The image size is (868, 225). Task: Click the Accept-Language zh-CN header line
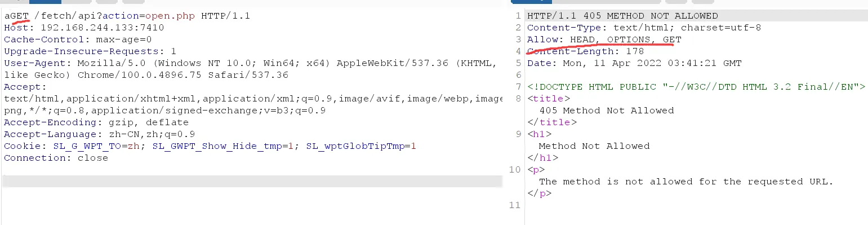99,134
